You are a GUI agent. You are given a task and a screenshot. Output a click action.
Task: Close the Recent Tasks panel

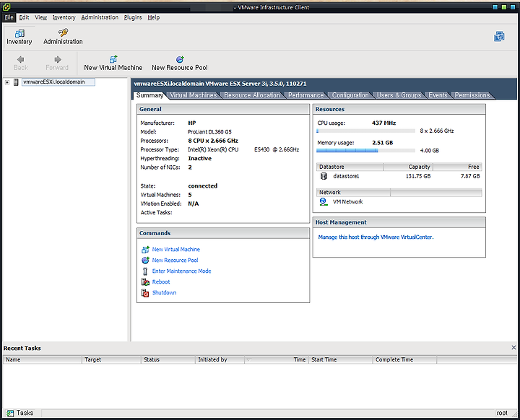coord(513,347)
